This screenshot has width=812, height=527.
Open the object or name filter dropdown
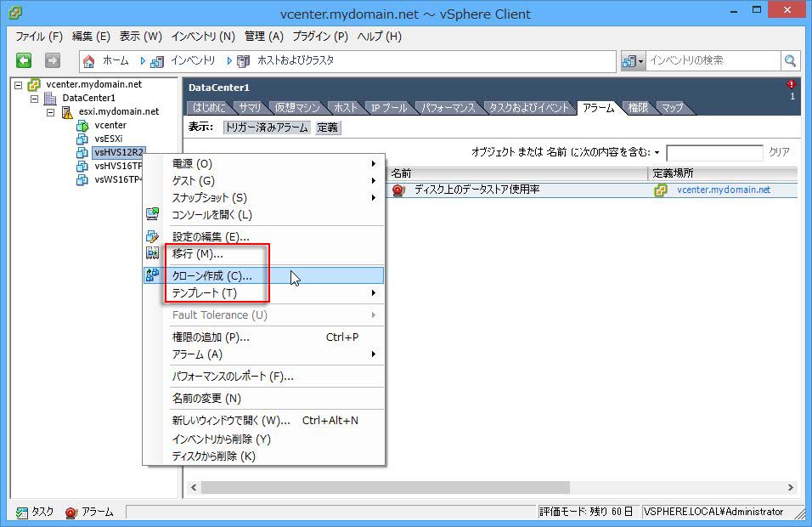click(657, 152)
